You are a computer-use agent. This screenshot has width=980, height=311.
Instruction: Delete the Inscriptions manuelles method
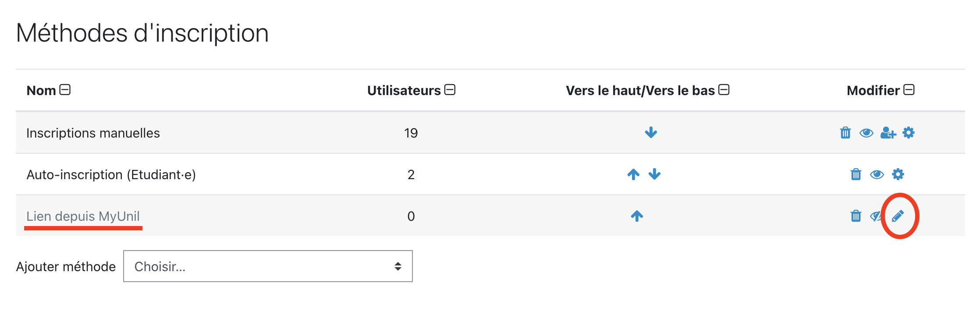(845, 133)
